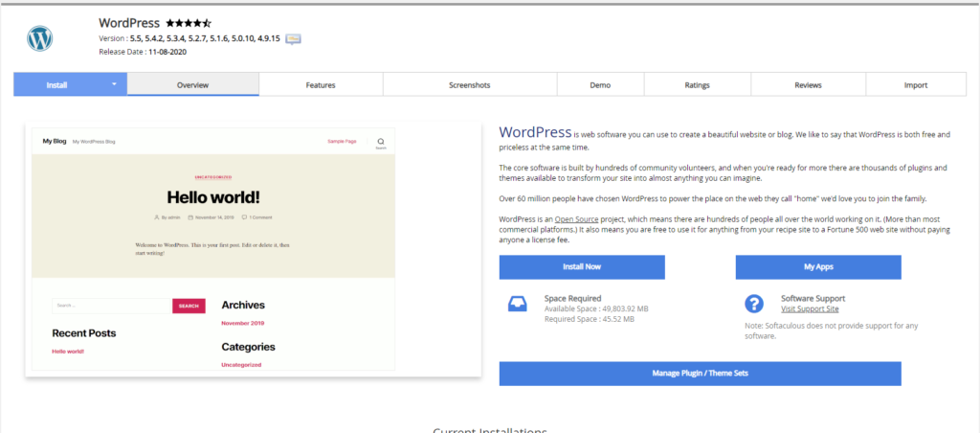Follow the Visit Support Site link
Screen dimensions: 980x433
coord(810,309)
